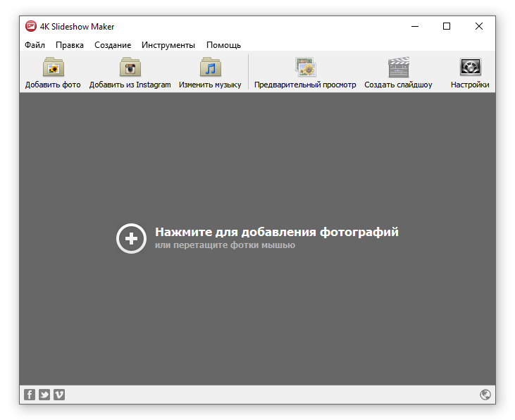
Task: Open the Помощь menu
Action: [x=223, y=45]
